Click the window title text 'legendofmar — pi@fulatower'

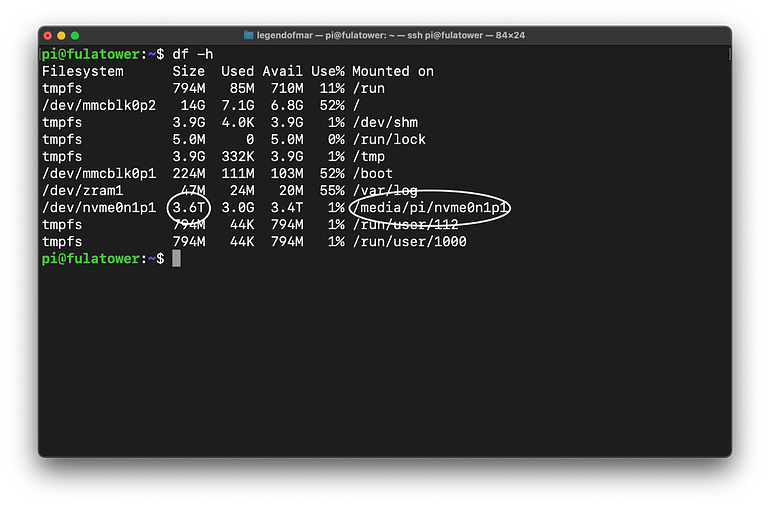(x=321, y=35)
